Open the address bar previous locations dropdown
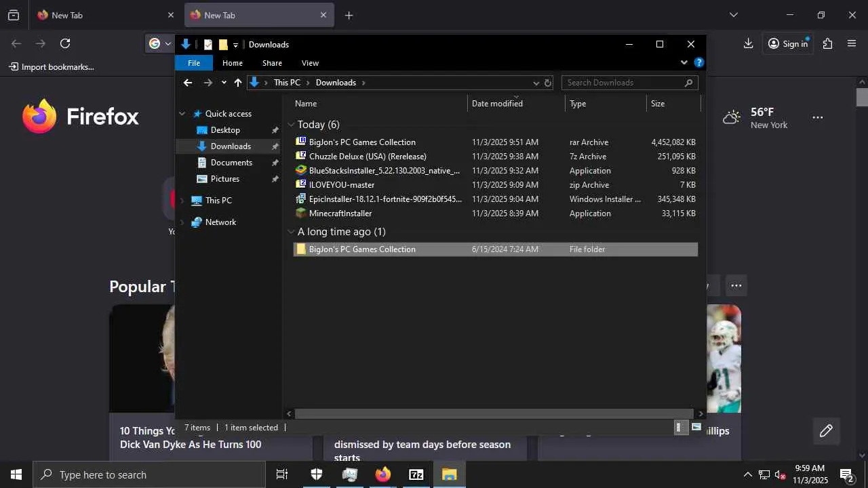The image size is (868, 488). (536, 83)
